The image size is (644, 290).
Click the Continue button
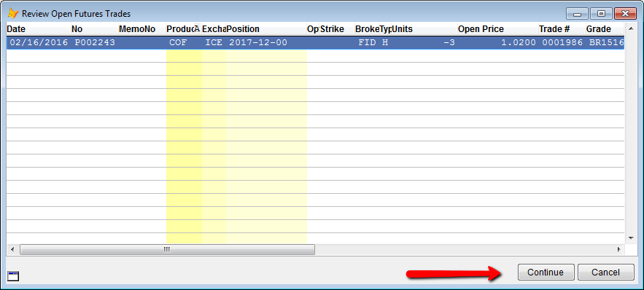(x=546, y=272)
